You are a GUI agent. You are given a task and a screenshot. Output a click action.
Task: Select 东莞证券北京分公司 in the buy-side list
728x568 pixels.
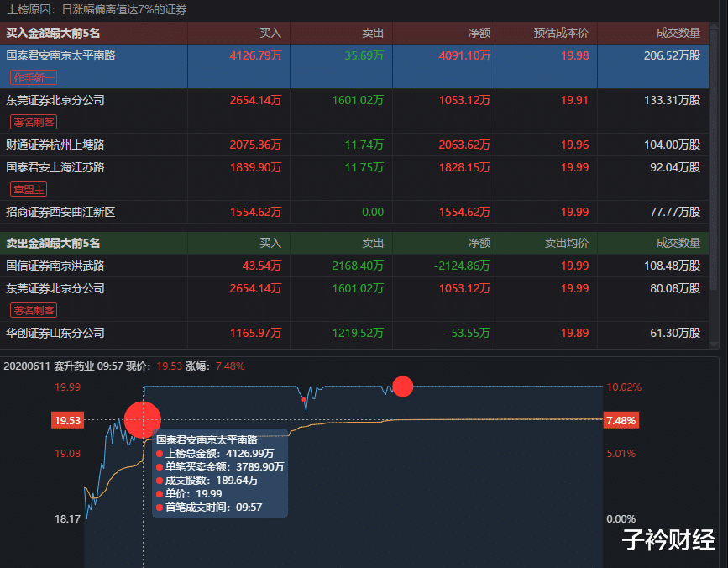[x=354, y=111]
